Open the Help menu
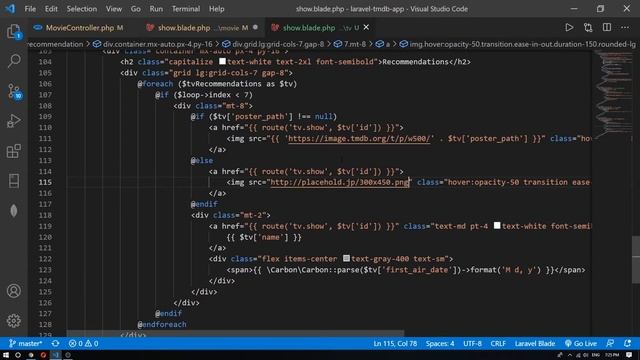The image size is (640, 360). pos(216,9)
